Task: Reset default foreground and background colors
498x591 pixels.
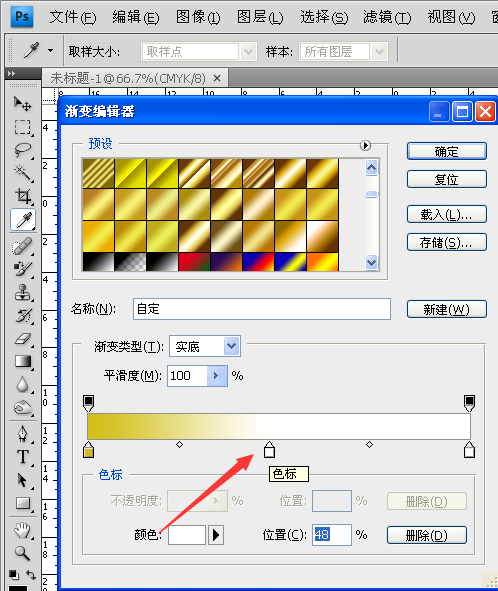Action: (x=14, y=574)
